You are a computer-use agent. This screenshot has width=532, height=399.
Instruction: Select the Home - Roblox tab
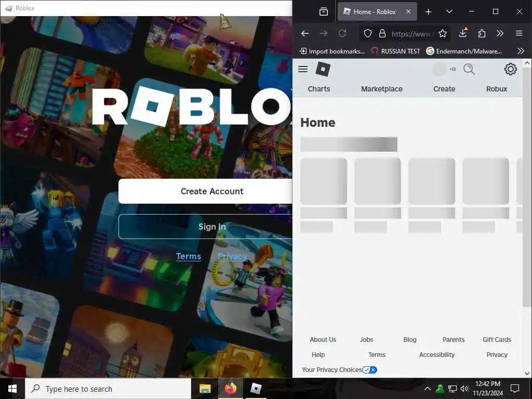click(x=377, y=11)
